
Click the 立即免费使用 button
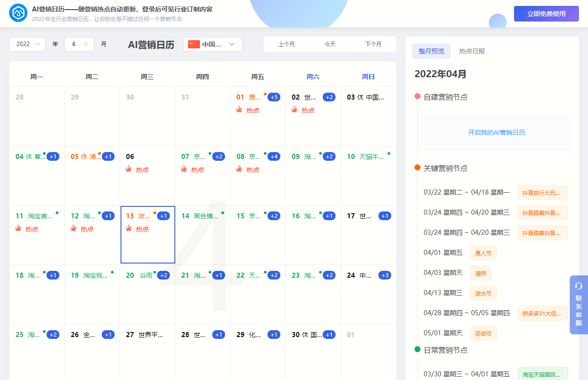(546, 13)
